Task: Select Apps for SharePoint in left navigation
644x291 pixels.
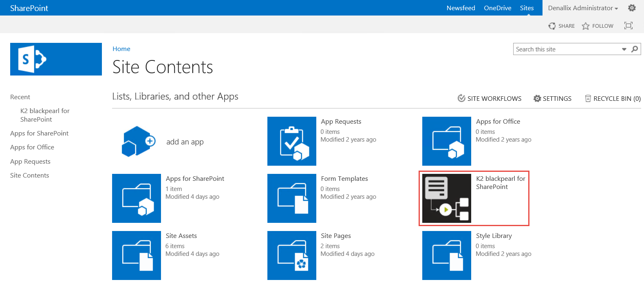Action: click(39, 133)
